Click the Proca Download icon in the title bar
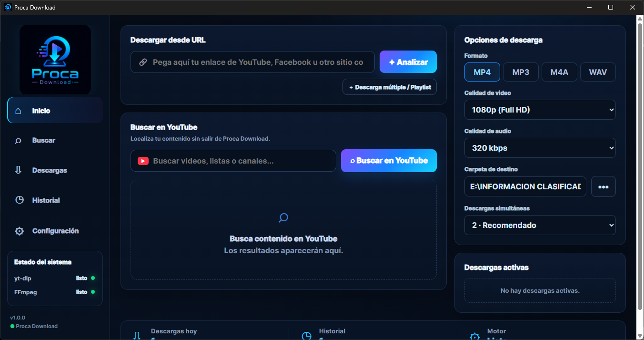The height and width of the screenshot is (340, 644). point(8,7)
